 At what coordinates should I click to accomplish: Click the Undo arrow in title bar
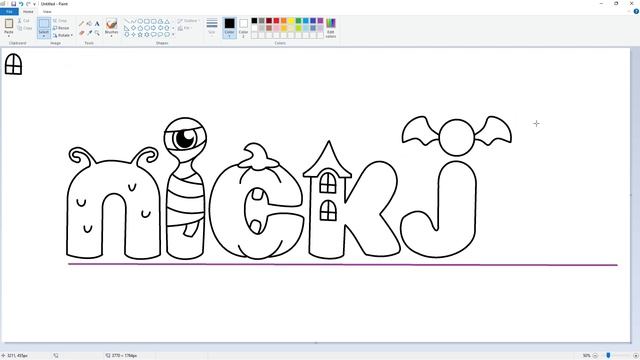tap(21, 4)
